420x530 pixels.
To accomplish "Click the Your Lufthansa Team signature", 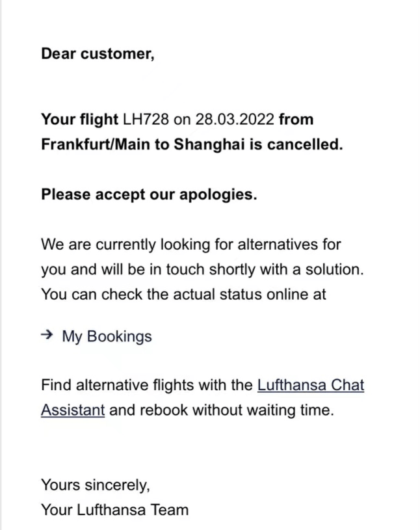I will coord(114,509).
